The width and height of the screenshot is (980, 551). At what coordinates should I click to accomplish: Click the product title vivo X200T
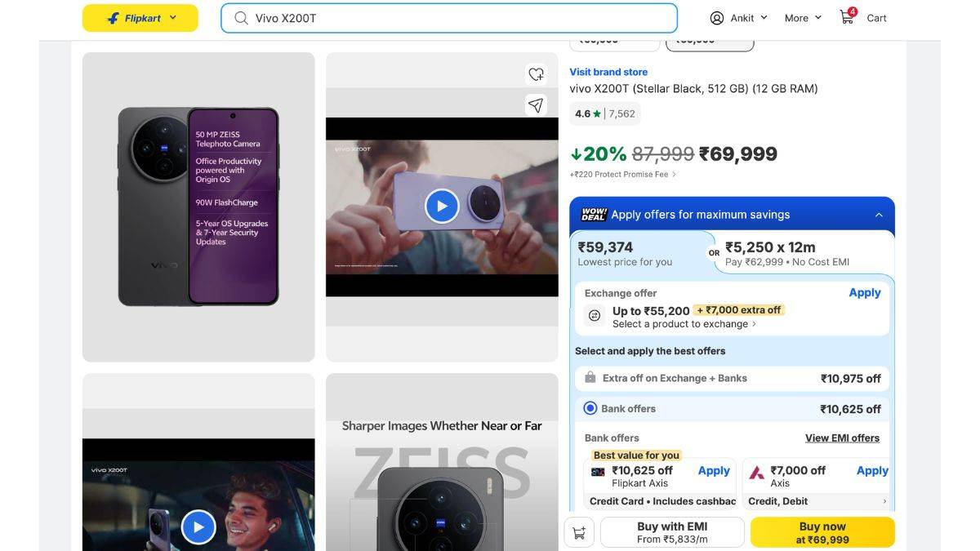pos(693,88)
